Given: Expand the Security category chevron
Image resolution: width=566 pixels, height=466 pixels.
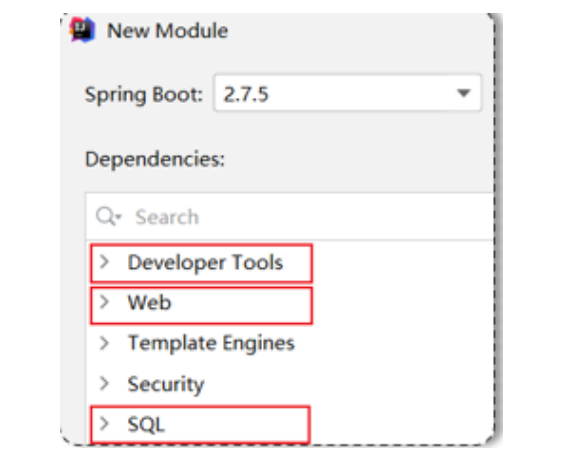Looking at the screenshot, I should [x=104, y=383].
